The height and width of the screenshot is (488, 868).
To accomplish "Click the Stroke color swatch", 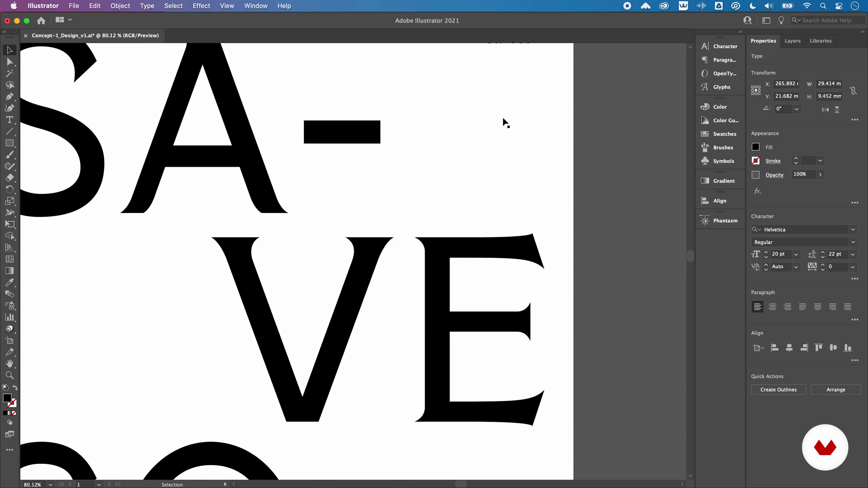I will click(755, 161).
